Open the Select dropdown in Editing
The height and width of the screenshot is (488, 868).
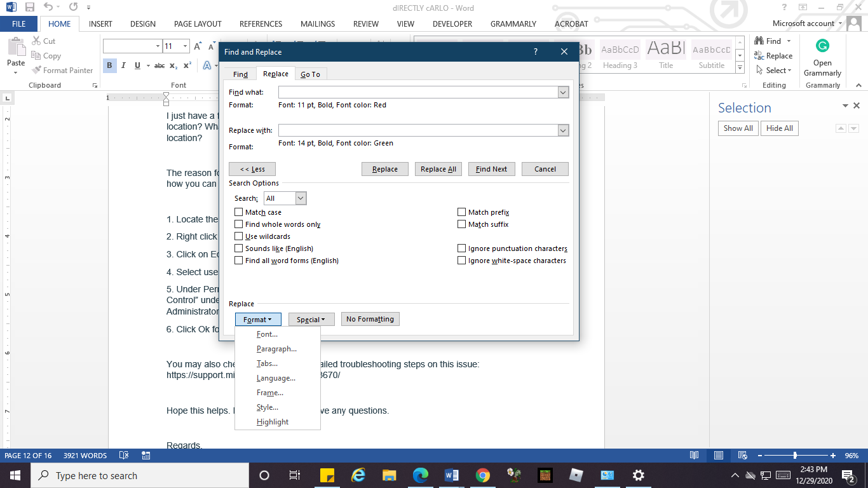(x=773, y=71)
